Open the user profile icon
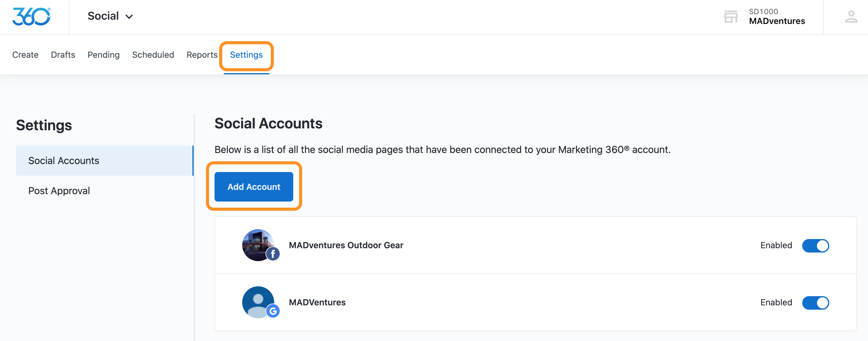 851,17
